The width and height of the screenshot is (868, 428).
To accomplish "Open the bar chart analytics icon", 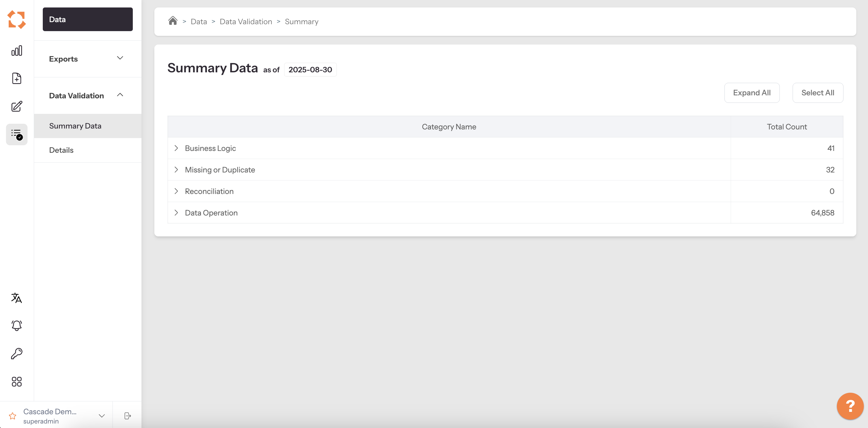I will tap(16, 51).
